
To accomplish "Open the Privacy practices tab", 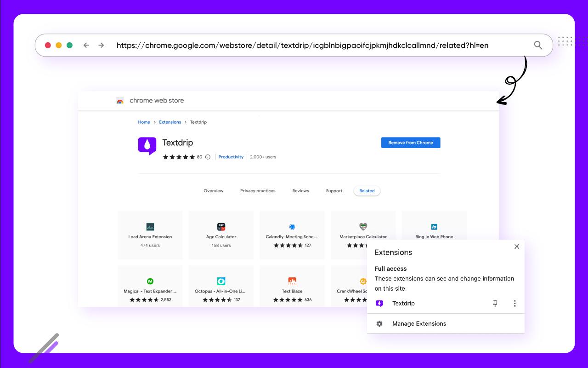I will [x=258, y=190].
